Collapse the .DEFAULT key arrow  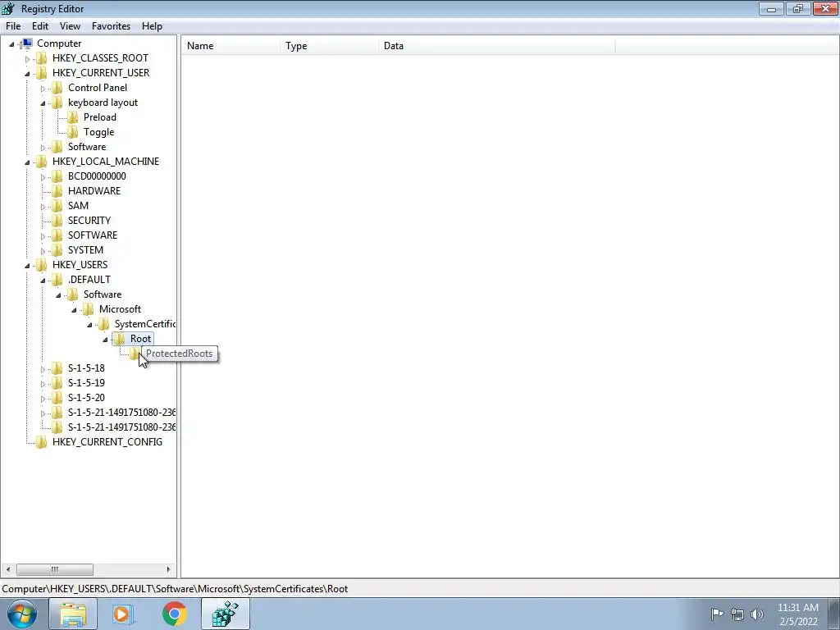pyautogui.click(x=43, y=281)
